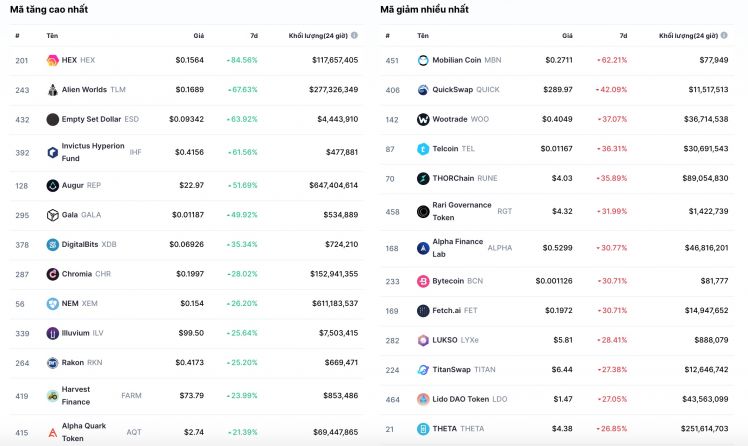Screen dimensions: 748x446
Task: Open the Augur REP coin icon
Action: [x=52, y=186]
